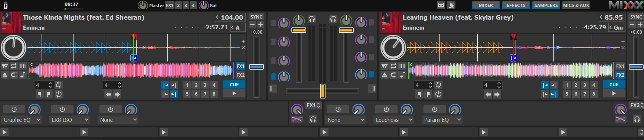Show EFFECTS section tab

click(516, 5)
